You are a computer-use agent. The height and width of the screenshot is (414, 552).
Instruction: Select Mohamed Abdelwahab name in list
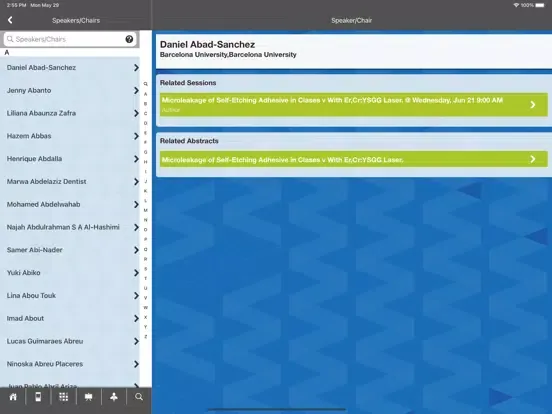pyautogui.click(x=43, y=205)
